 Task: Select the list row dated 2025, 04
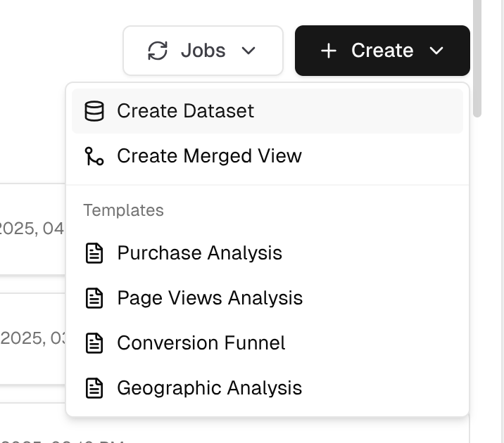tap(32, 229)
